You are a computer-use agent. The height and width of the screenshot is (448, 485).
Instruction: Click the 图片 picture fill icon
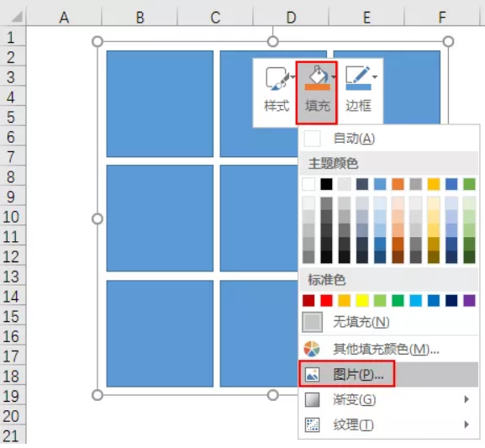point(312,375)
